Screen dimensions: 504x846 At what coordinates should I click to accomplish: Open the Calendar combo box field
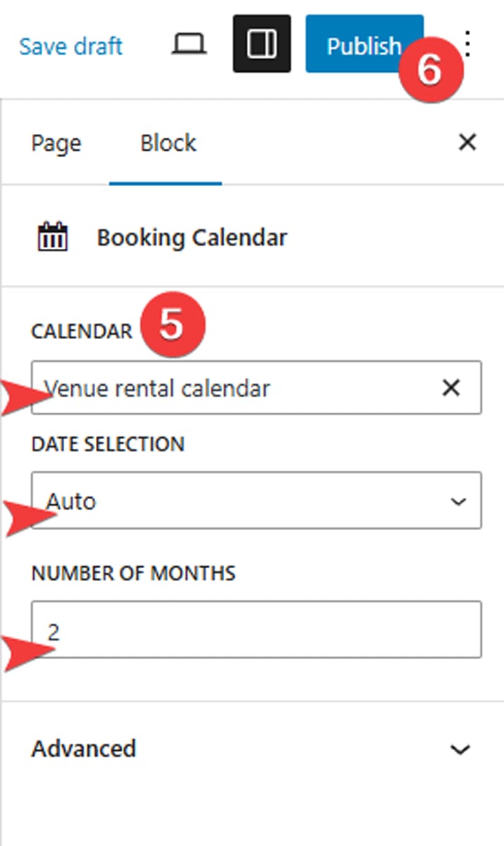233,388
